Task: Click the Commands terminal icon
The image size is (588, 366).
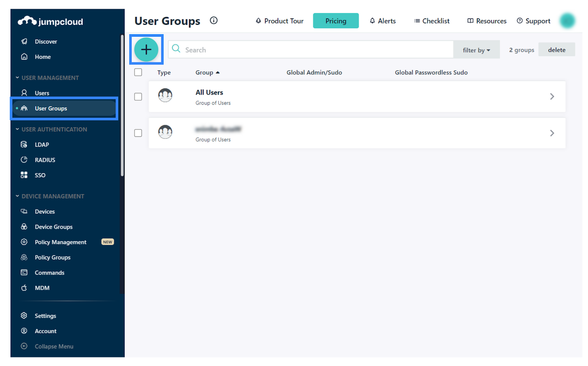Action: (x=24, y=272)
